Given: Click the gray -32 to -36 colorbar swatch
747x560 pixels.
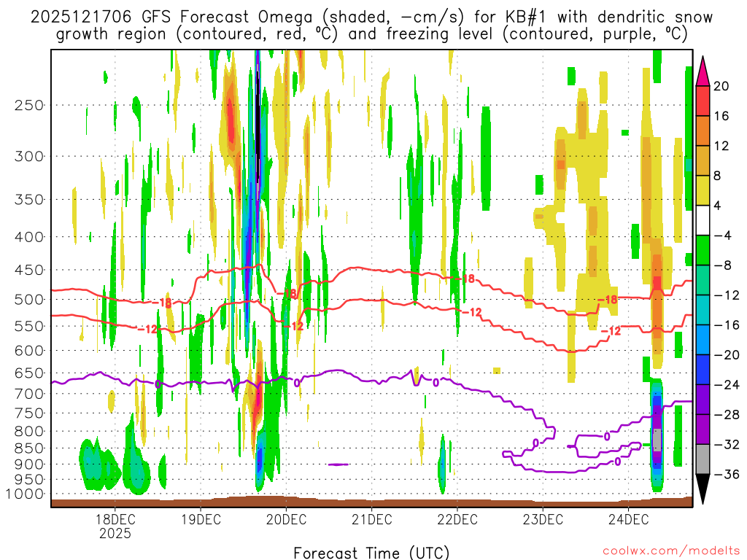Looking at the screenshot, I should tap(703, 459).
